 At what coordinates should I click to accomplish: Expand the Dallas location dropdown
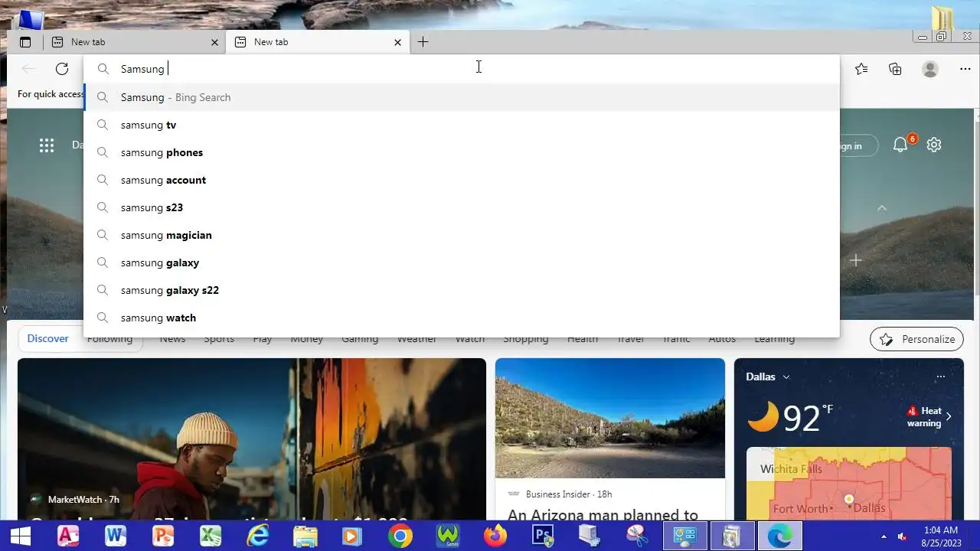tap(768, 377)
